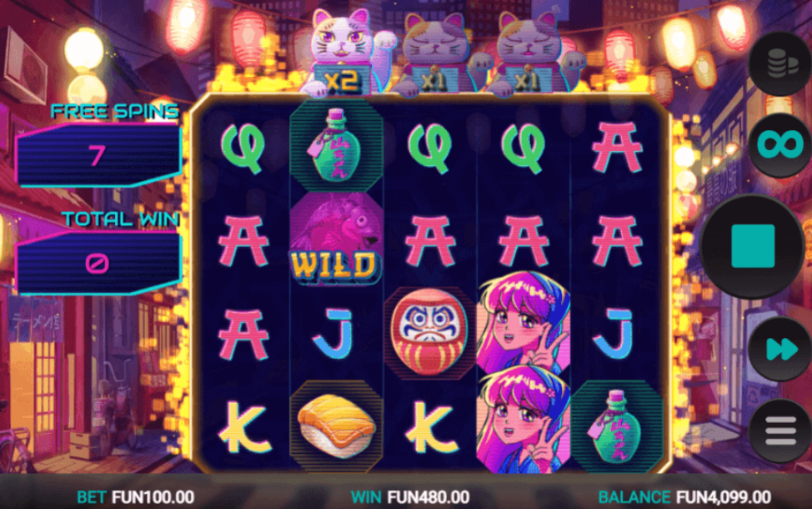Open the bet coins stack button
This screenshot has width=812, height=509.
pos(781,63)
